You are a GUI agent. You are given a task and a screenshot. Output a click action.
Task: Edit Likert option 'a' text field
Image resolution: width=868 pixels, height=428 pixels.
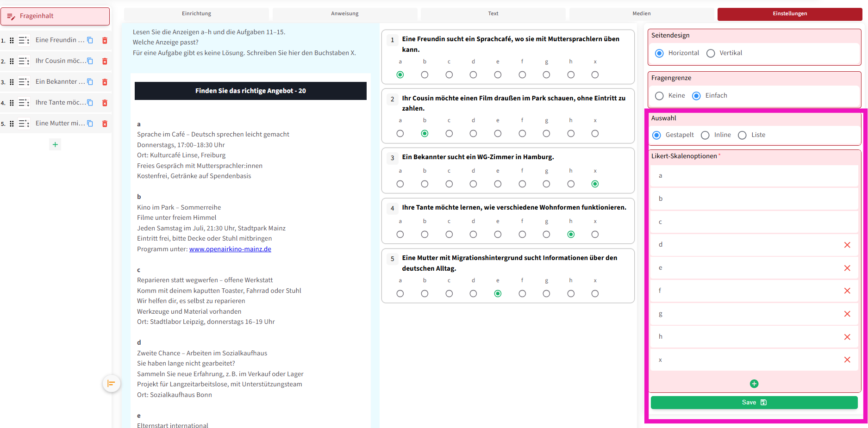[x=754, y=176]
